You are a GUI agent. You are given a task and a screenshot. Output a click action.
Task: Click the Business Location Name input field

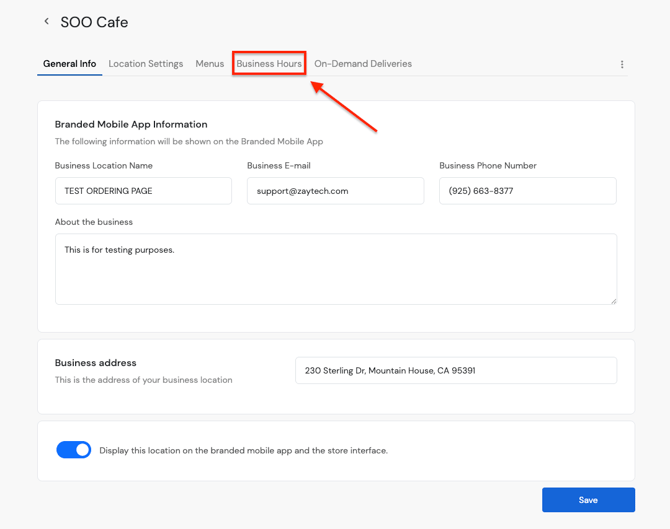(x=143, y=191)
